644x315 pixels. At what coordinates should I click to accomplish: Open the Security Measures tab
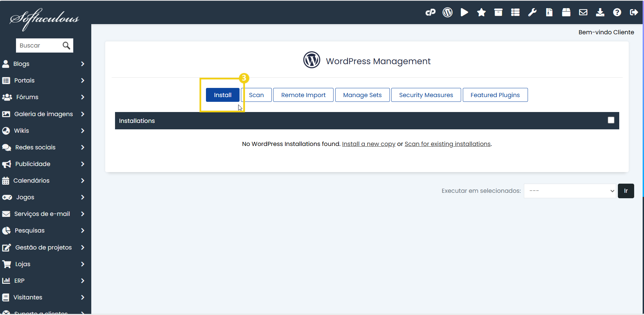426,95
